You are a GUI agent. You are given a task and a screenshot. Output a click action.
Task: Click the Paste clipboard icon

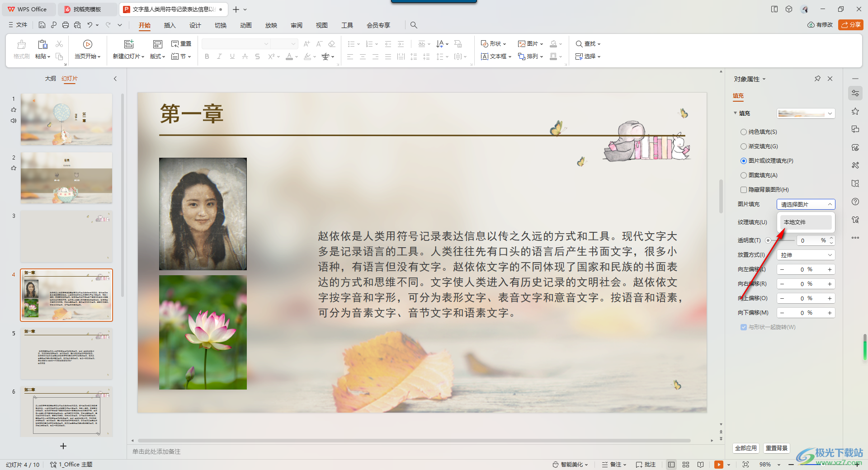click(x=43, y=44)
